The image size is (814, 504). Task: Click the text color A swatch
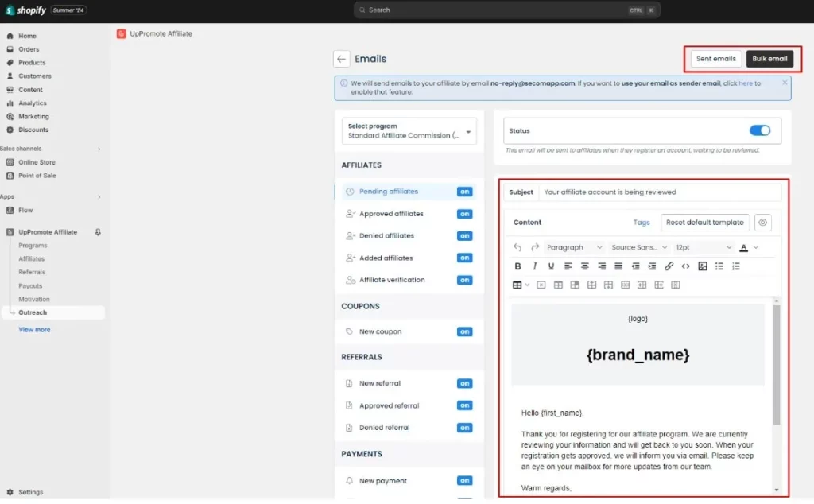pos(744,247)
